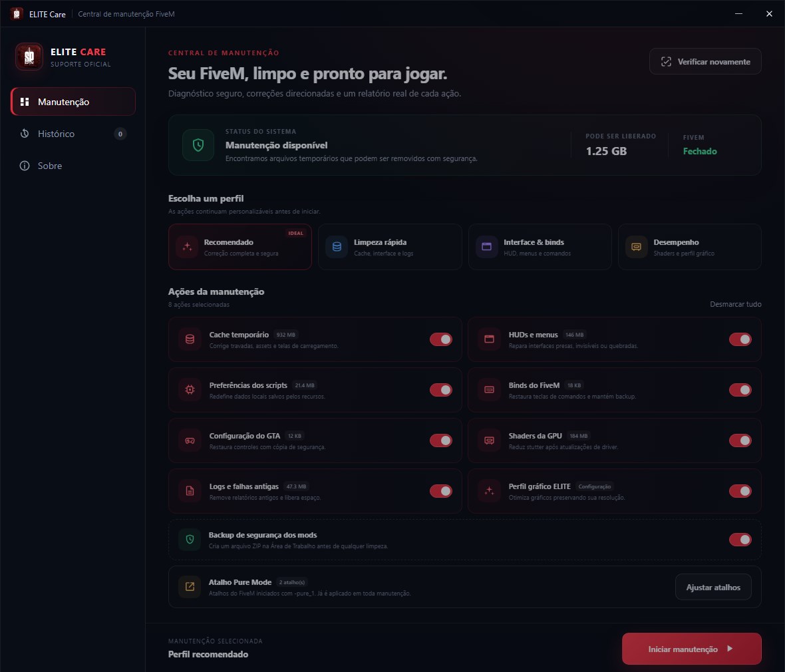
Task: Go to the Sobre page
Action: [x=73, y=166]
